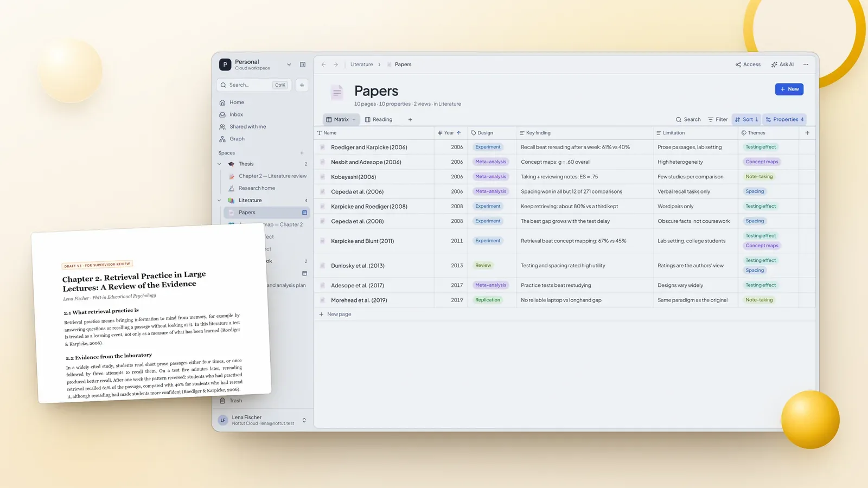Sort by the Year column header

pos(450,133)
